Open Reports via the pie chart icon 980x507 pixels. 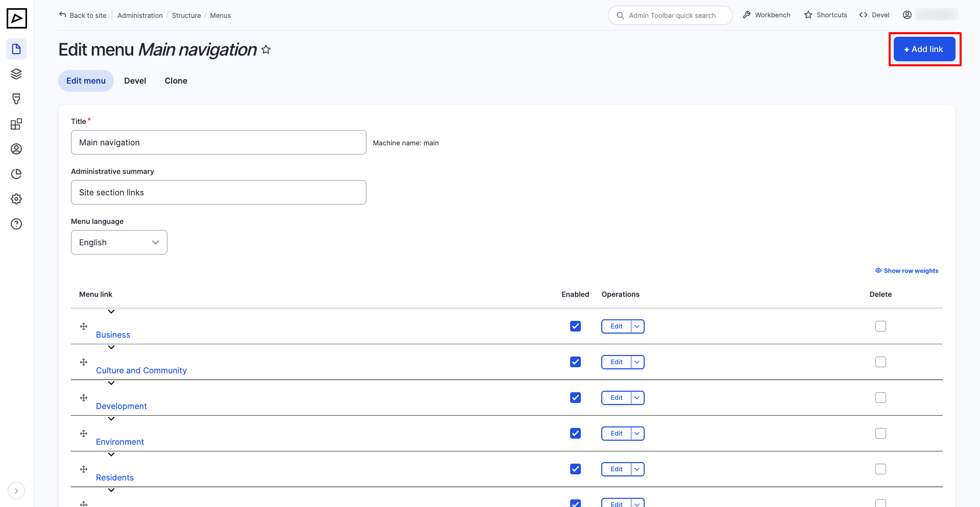coord(16,174)
